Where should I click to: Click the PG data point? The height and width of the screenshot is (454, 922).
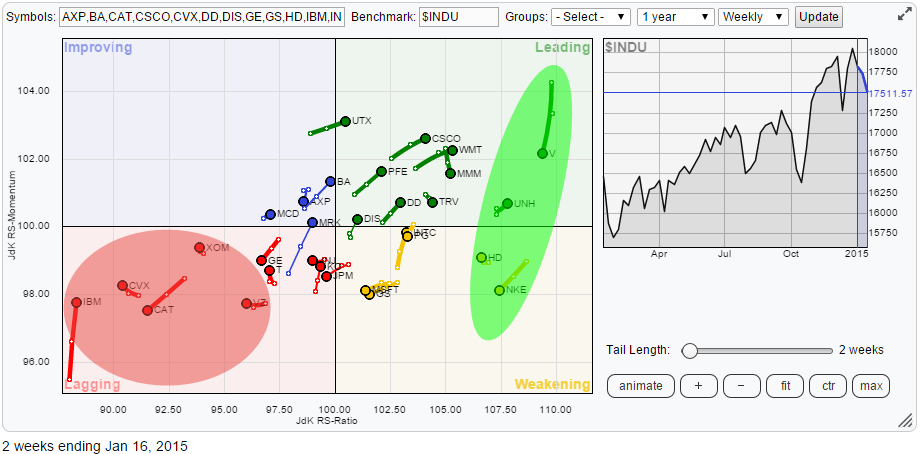tap(407, 236)
